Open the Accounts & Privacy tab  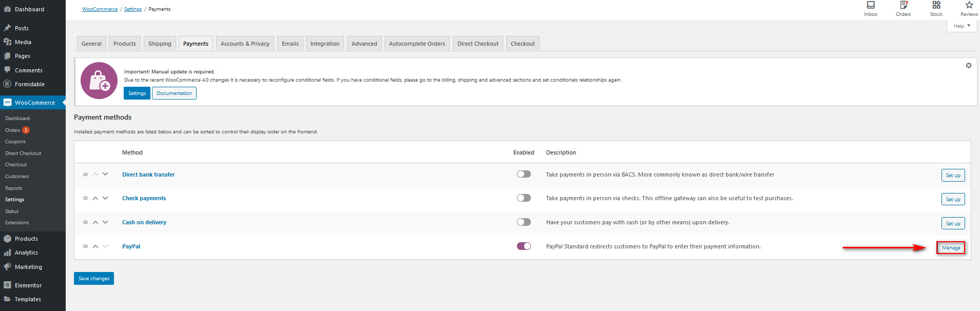point(245,44)
